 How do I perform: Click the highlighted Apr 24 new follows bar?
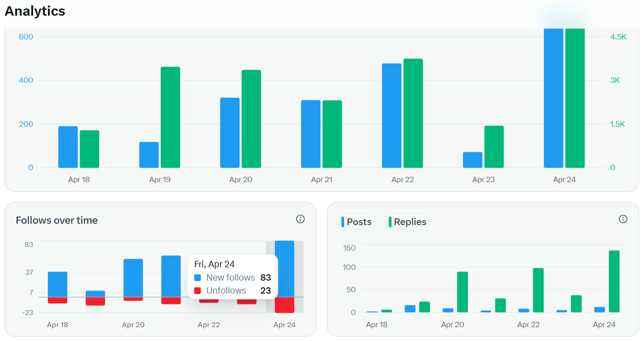(x=284, y=269)
